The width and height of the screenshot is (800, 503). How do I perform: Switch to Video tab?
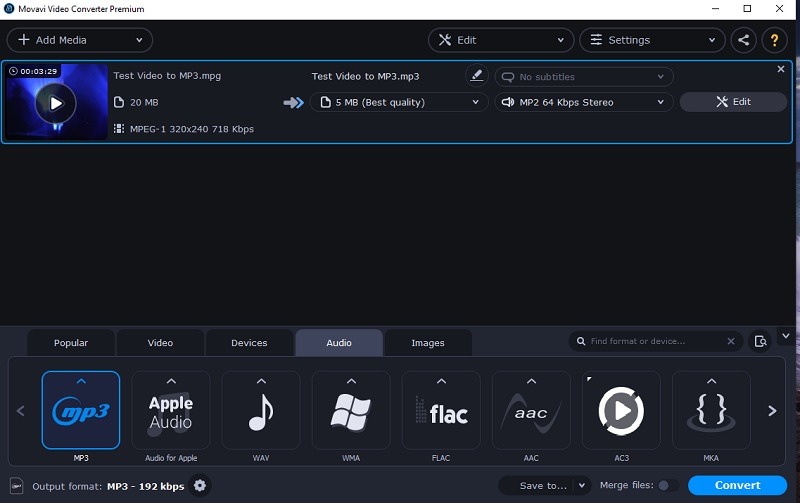click(160, 343)
